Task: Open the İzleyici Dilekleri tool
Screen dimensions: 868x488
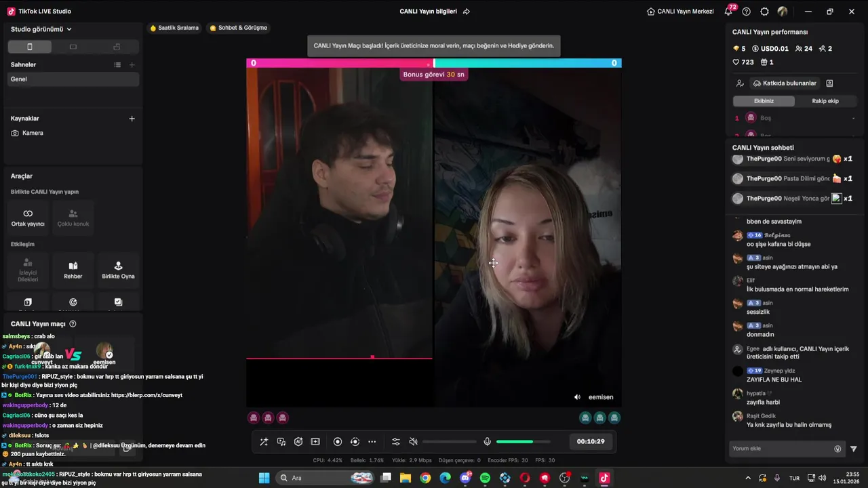Action: [x=28, y=270]
